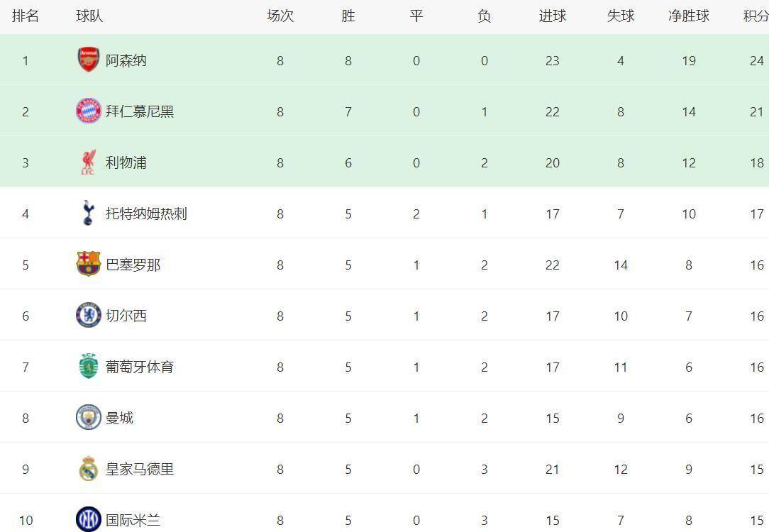Click the Arsenal club crest
Viewport: 769px width, 532px height.
click(x=88, y=60)
